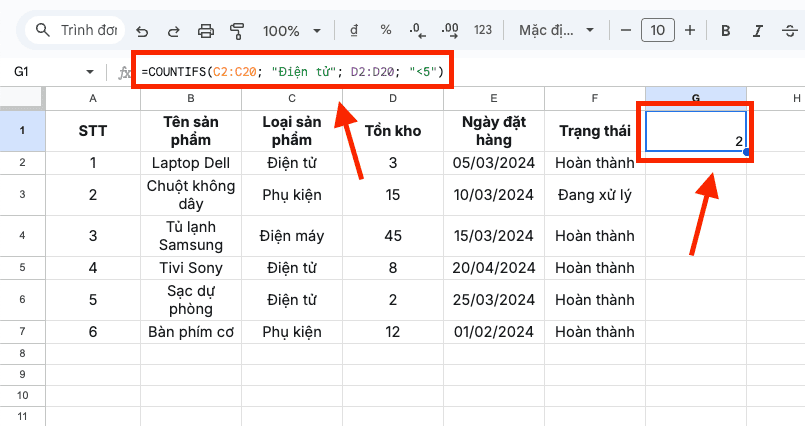Select the row 8 header
This screenshot has height=426, width=805.
coord(22,353)
